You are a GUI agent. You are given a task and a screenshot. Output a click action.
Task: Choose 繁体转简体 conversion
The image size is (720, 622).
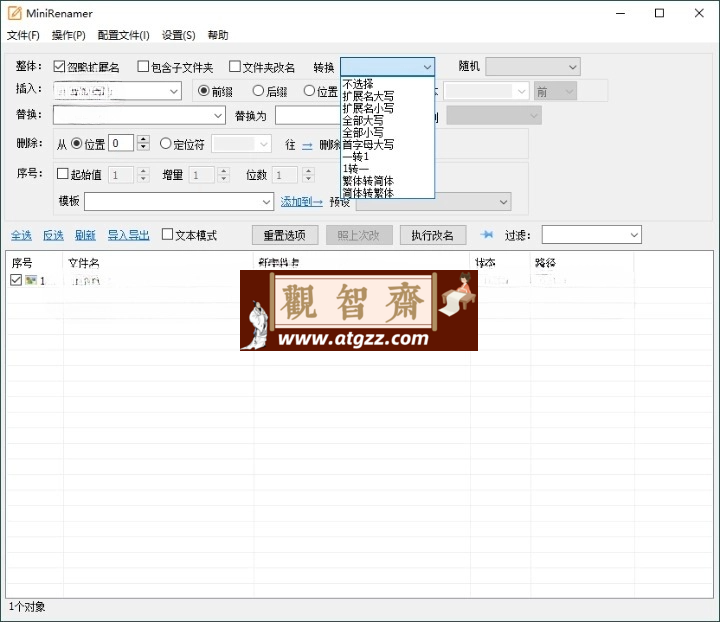[388, 181]
